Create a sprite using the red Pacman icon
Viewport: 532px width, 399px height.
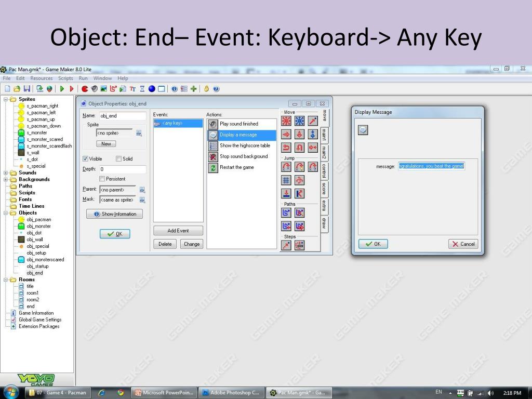tap(85, 89)
